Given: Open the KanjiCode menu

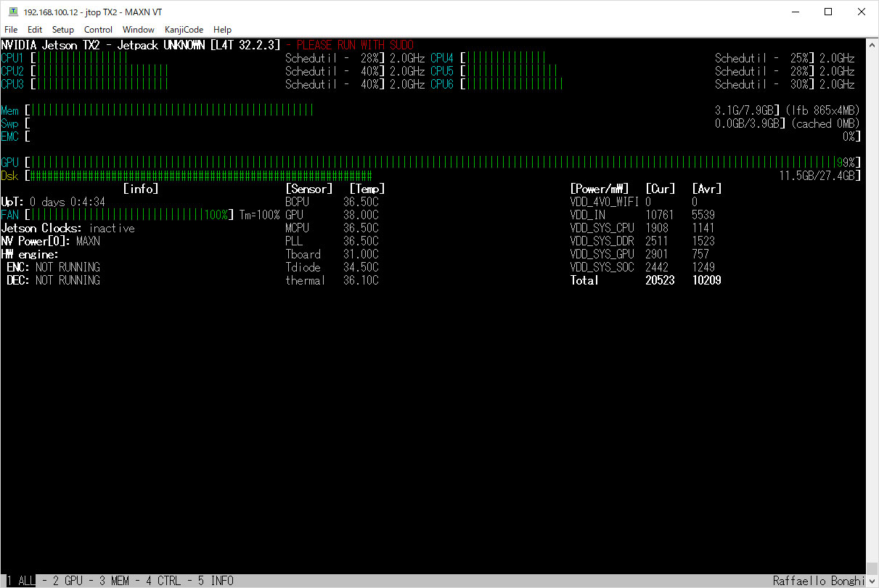Looking at the screenshot, I should coord(184,30).
